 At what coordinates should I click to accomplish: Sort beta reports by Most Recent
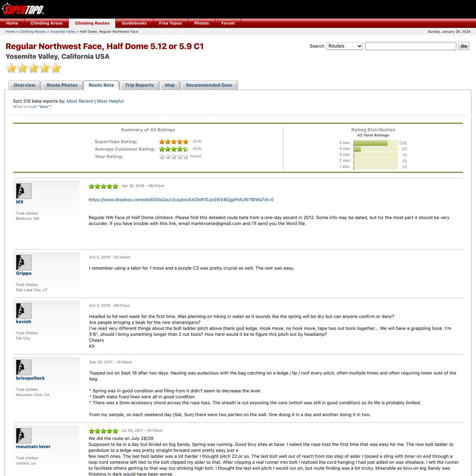pos(80,101)
